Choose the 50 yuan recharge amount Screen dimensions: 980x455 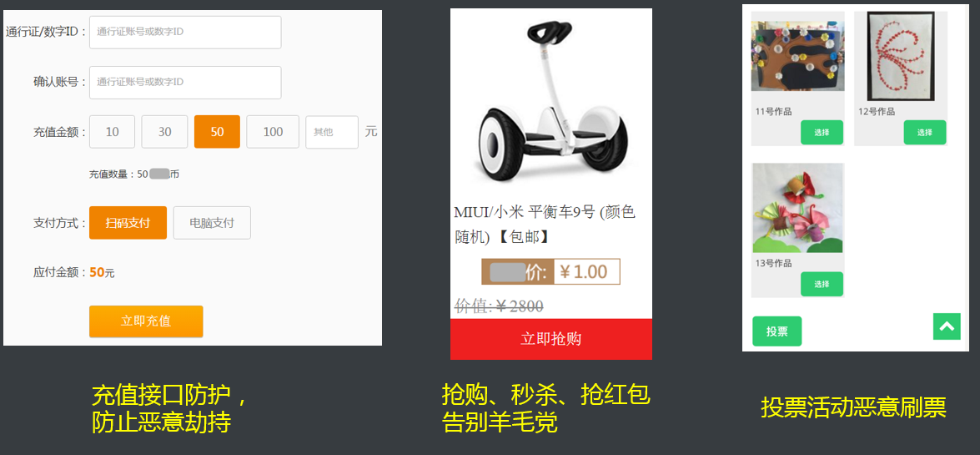tap(217, 132)
